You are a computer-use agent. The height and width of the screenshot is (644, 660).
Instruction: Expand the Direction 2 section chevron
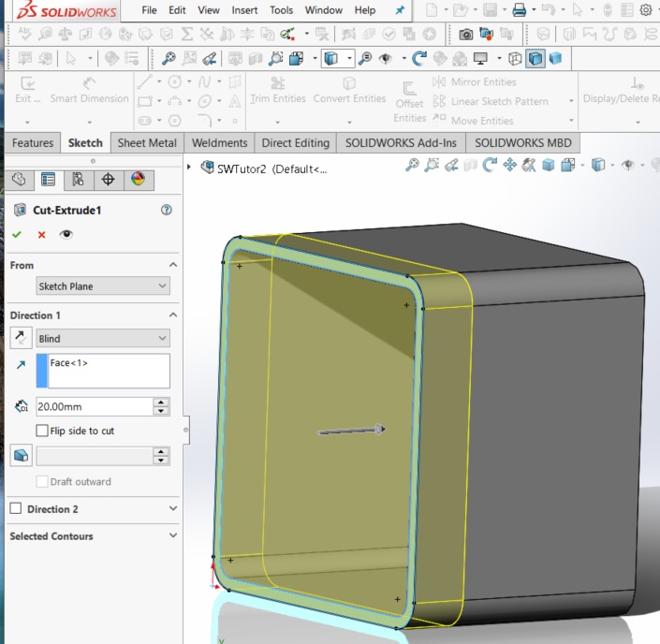[x=173, y=508]
